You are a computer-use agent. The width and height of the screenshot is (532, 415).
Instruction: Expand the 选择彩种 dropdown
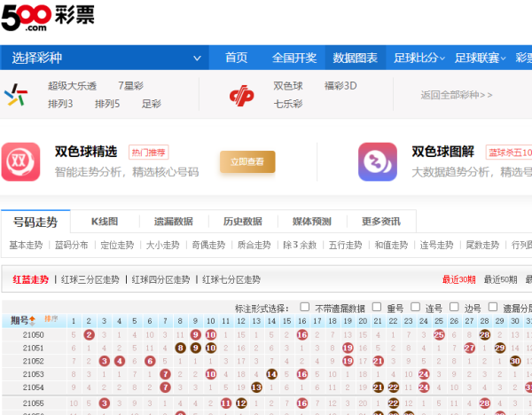106,58
